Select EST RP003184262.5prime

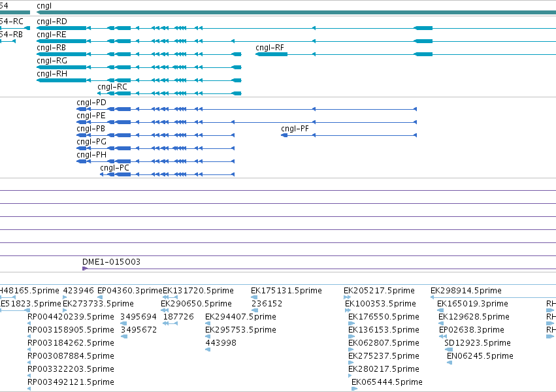pyautogui.click(x=71, y=343)
